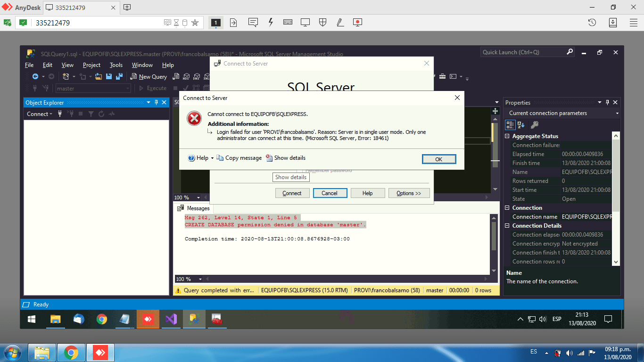Viewport: 644px width, 362px height.
Task: Open the Project menu
Action: [91, 65]
